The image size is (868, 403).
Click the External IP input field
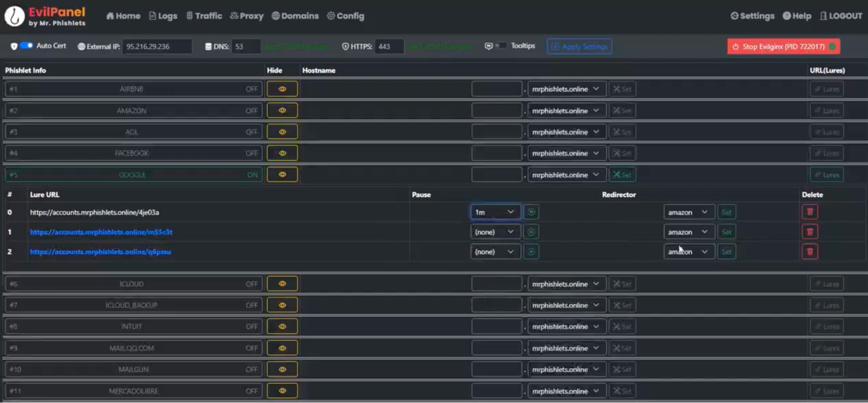click(x=157, y=46)
